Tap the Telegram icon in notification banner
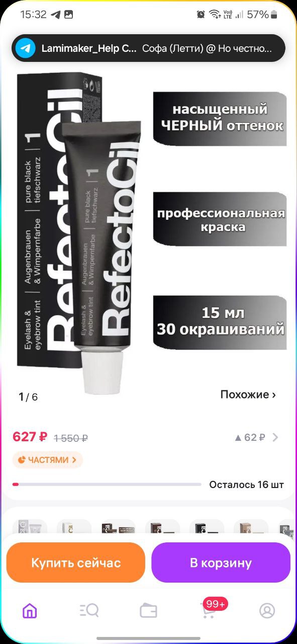This screenshot has height=644, width=297. point(26,48)
